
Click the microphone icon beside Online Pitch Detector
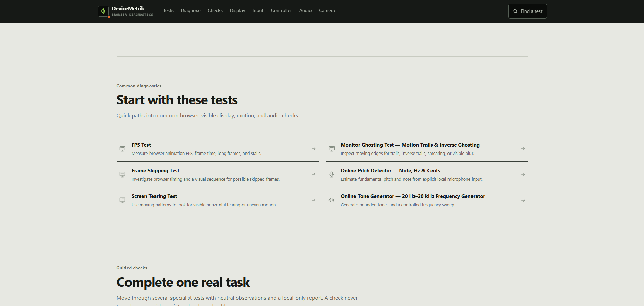332,174
